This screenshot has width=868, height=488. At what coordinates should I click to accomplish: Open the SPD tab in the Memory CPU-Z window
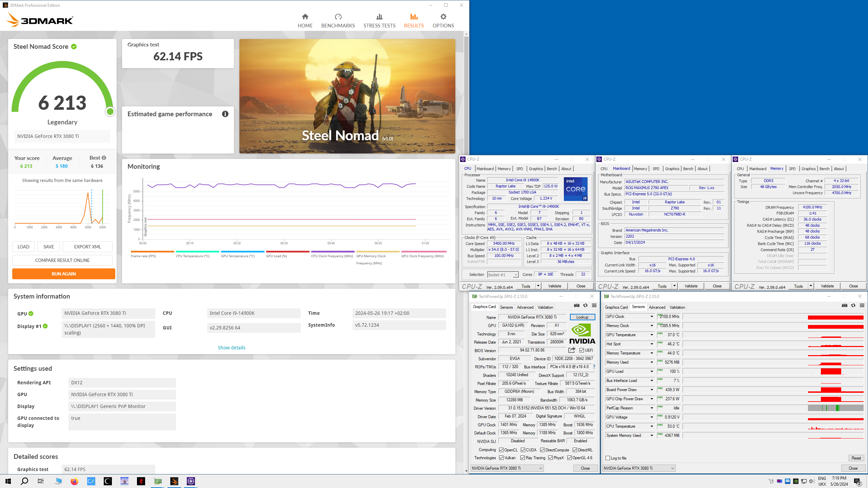792,169
